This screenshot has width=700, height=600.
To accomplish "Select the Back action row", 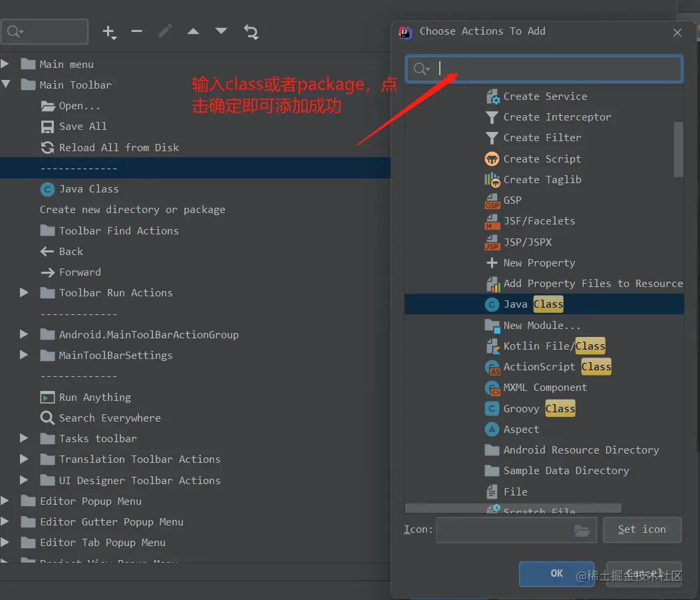I will tap(62, 252).
